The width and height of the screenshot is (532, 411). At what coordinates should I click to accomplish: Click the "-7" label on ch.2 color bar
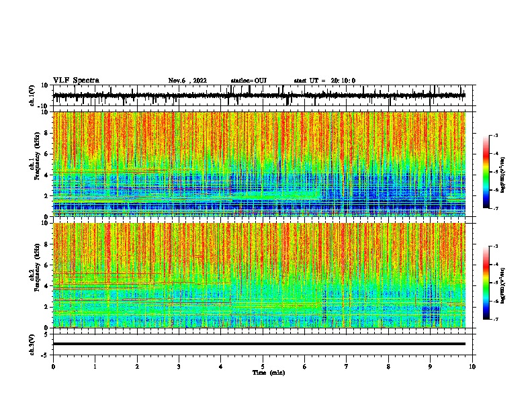point(495,319)
